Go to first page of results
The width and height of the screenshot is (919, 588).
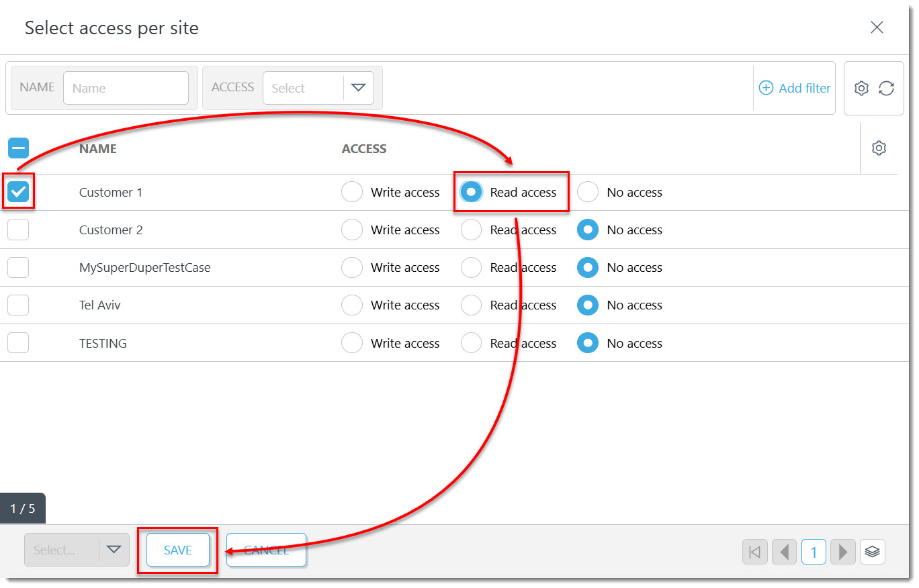point(754,552)
